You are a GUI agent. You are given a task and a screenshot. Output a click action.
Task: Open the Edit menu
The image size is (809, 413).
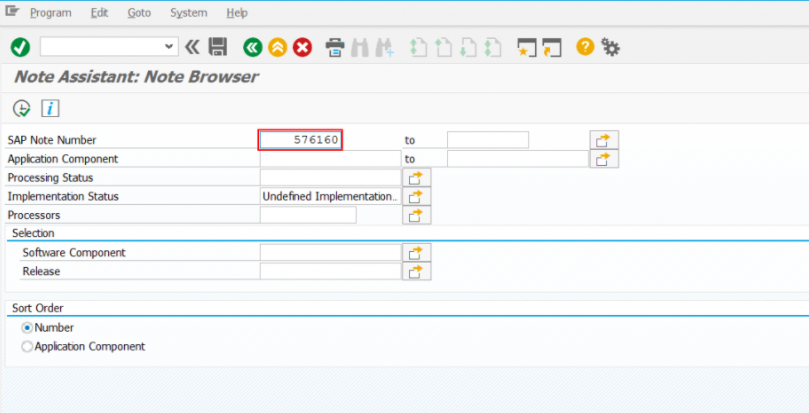tap(99, 13)
